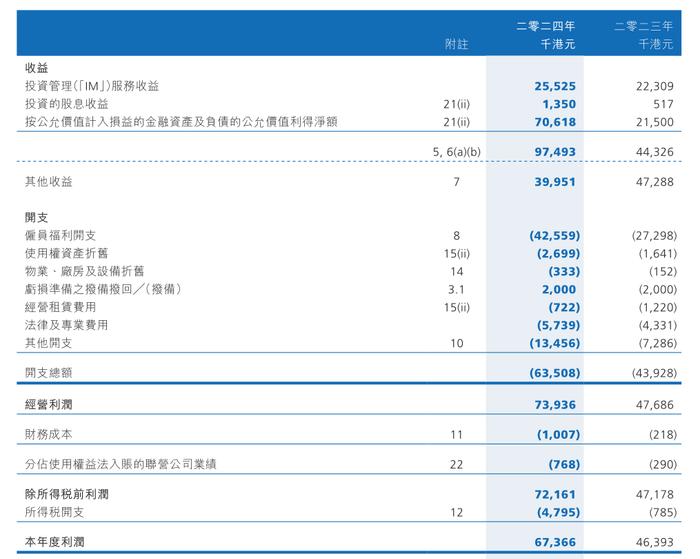Select the 僱員福利開支 row label
The width and height of the screenshot is (700, 559).
point(60,235)
